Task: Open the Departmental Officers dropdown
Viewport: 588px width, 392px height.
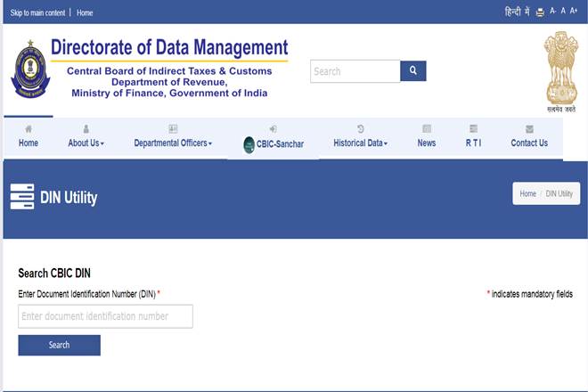Action: click(173, 143)
